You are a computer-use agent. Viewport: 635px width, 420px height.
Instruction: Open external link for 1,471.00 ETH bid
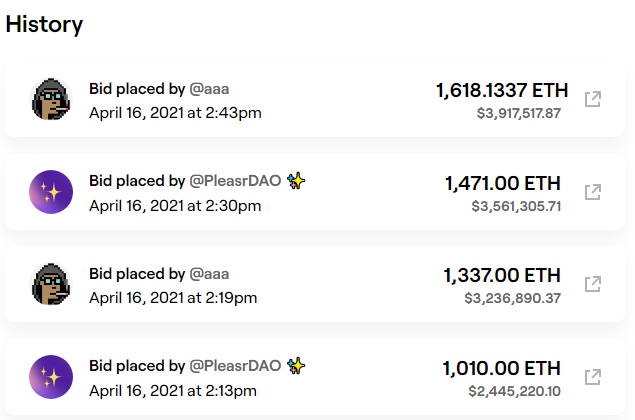[592, 191]
